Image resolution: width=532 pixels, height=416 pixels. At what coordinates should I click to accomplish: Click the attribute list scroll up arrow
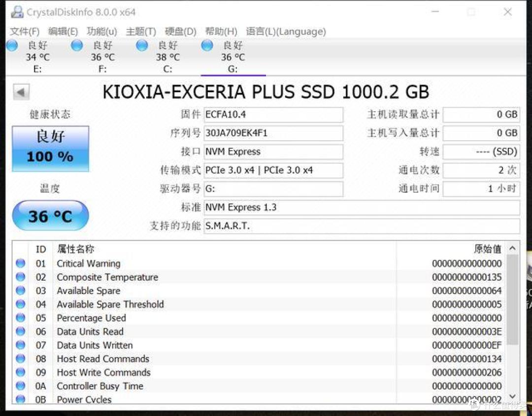(512, 249)
